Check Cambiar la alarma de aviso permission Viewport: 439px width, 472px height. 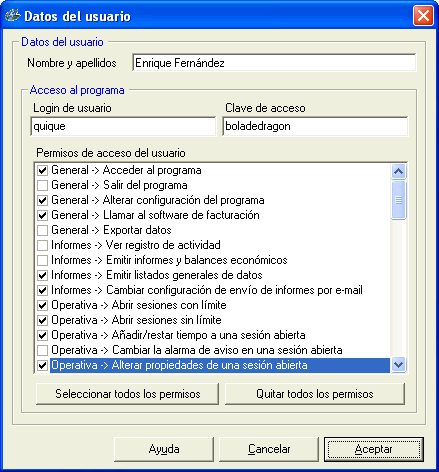pyautogui.click(x=42, y=350)
